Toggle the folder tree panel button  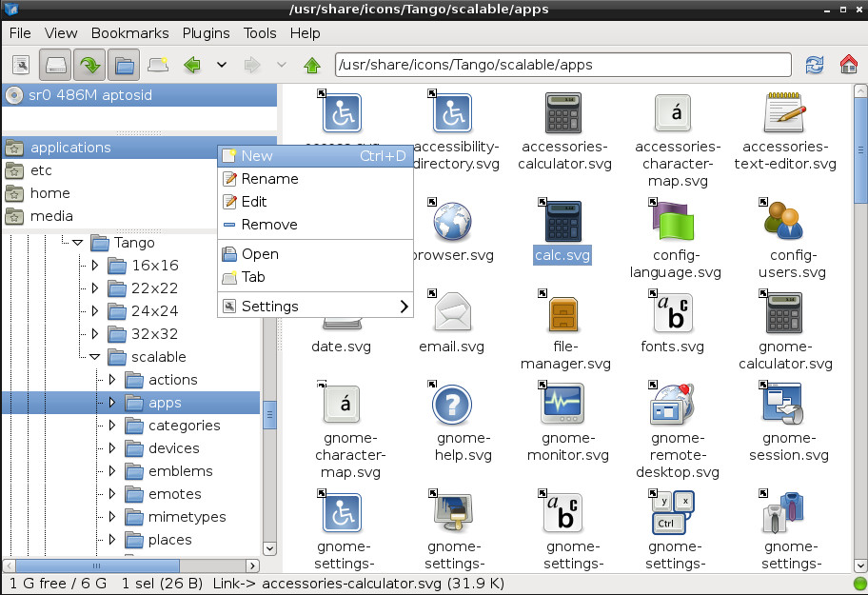[x=124, y=66]
